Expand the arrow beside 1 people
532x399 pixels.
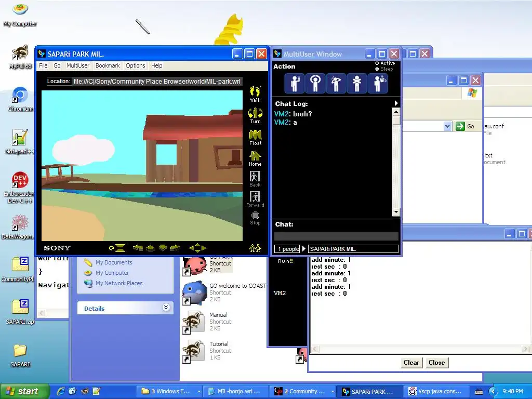pyautogui.click(x=303, y=249)
